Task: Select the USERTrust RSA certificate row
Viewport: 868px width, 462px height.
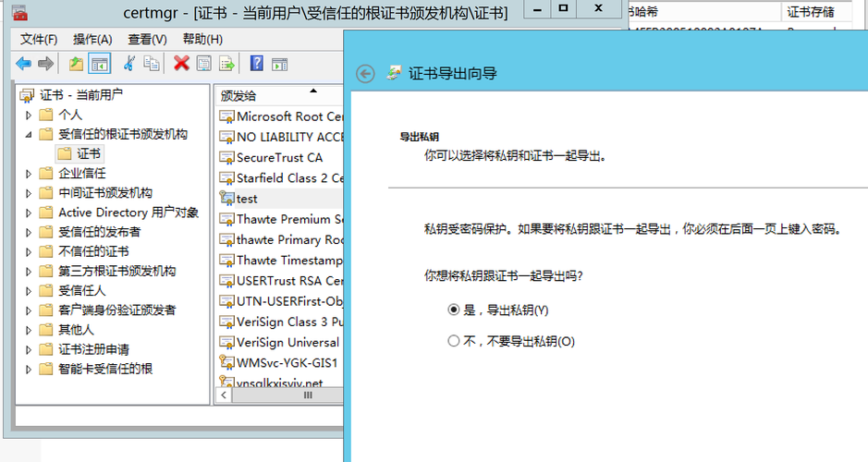Action: click(x=281, y=281)
